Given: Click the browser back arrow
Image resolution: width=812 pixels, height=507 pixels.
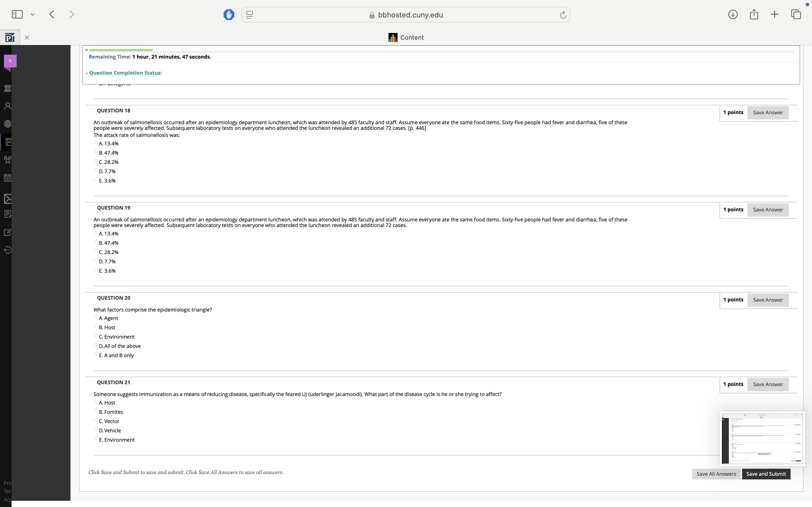Looking at the screenshot, I should click(52, 14).
